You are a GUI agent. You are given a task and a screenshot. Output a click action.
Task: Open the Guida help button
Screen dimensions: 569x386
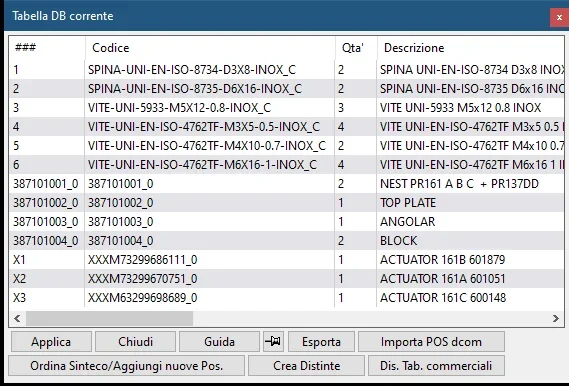(219, 341)
